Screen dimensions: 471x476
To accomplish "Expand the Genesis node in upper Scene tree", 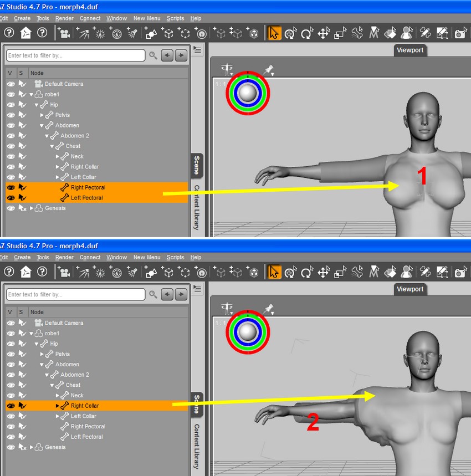I will coord(31,208).
